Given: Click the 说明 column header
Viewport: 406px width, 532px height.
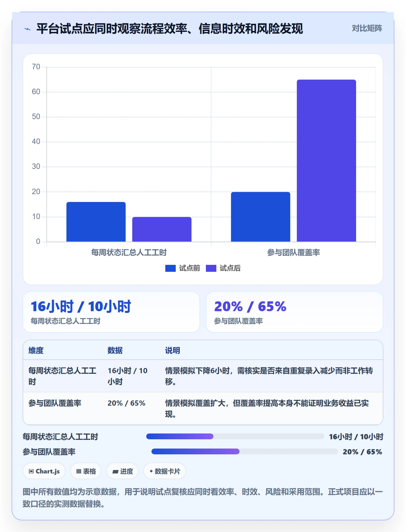Looking at the screenshot, I should [173, 350].
